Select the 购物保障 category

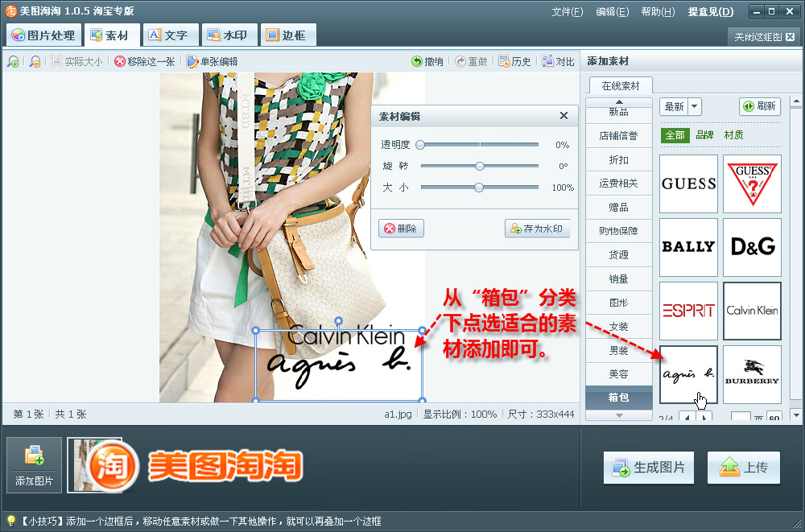tap(618, 231)
